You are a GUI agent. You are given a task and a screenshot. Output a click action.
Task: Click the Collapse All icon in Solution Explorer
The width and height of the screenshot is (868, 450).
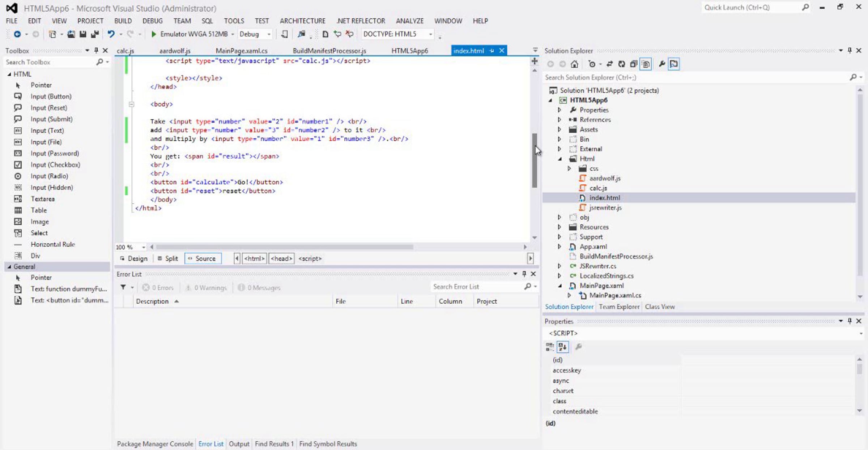pyautogui.click(x=633, y=64)
